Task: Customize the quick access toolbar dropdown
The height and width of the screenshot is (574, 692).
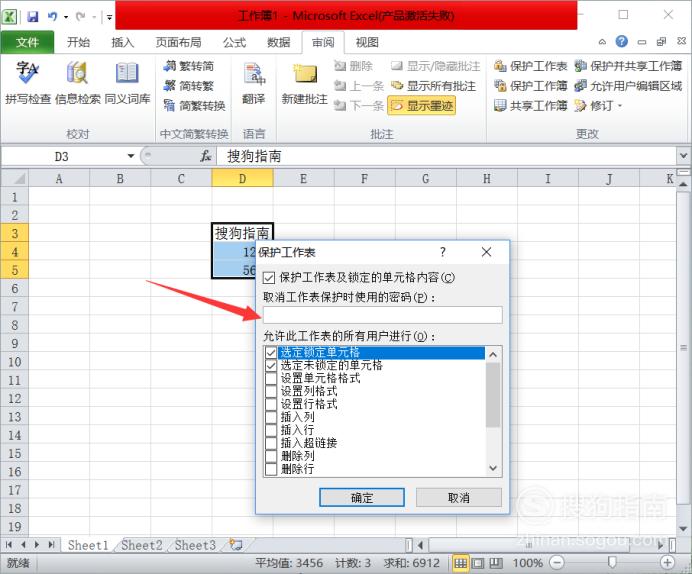Action: coord(109,17)
